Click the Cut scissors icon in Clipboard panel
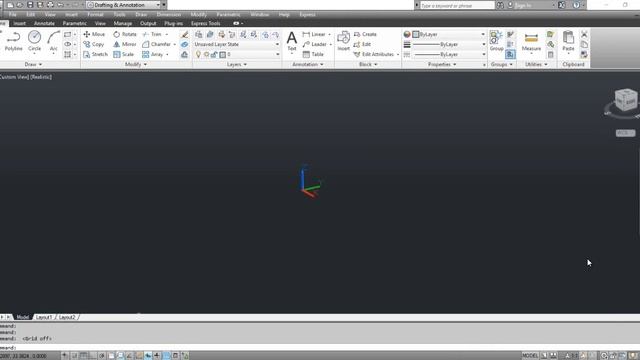Screen dimensions: 640x360 click(584, 34)
